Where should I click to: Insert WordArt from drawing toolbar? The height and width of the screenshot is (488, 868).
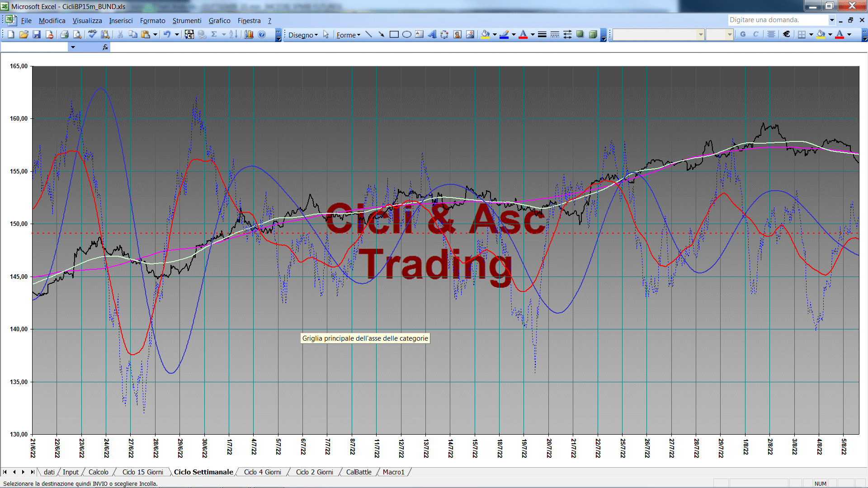[432, 34]
